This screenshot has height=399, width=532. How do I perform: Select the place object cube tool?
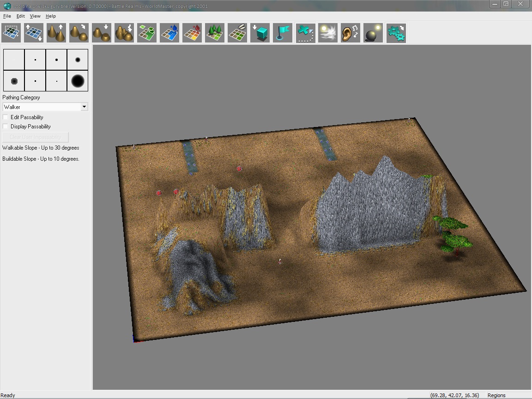[260, 33]
